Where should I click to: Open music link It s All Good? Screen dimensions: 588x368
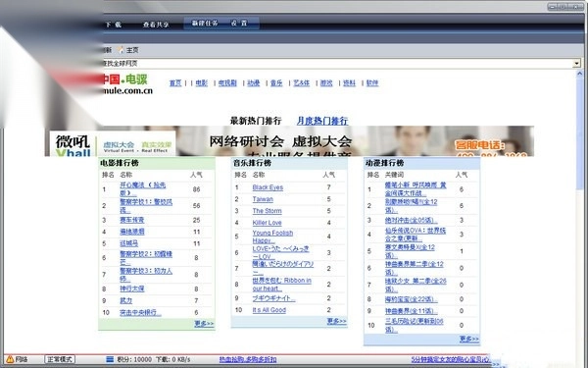tap(269, 310)
